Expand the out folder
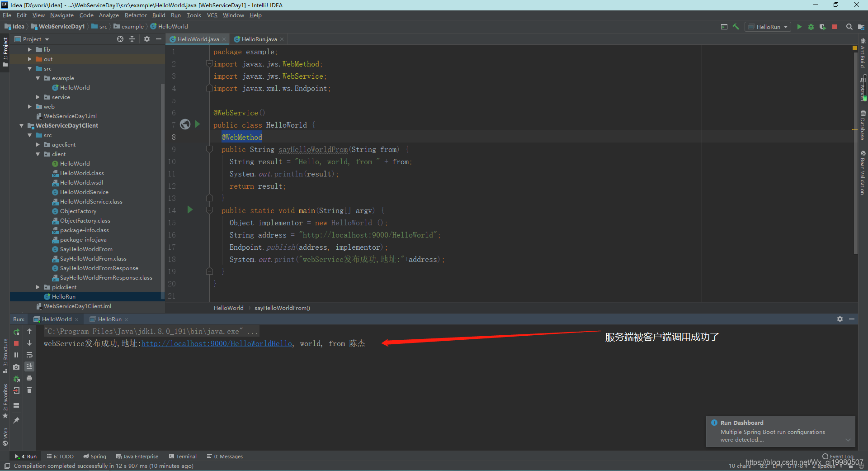 point(29,59)
